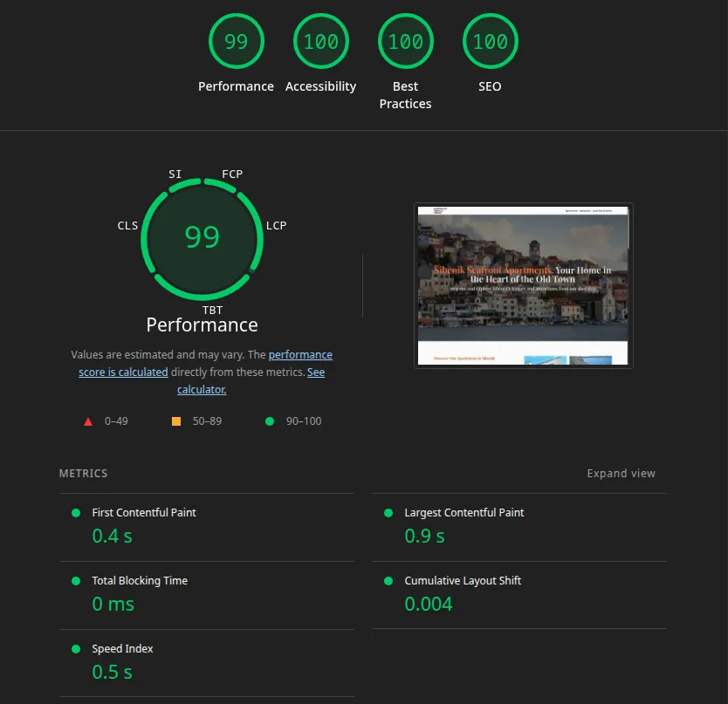The height and width of the screenshot is (704, 728).
Task: Toggle the green dot beside First Contentful Paint
Action: [x=75, y=513]
